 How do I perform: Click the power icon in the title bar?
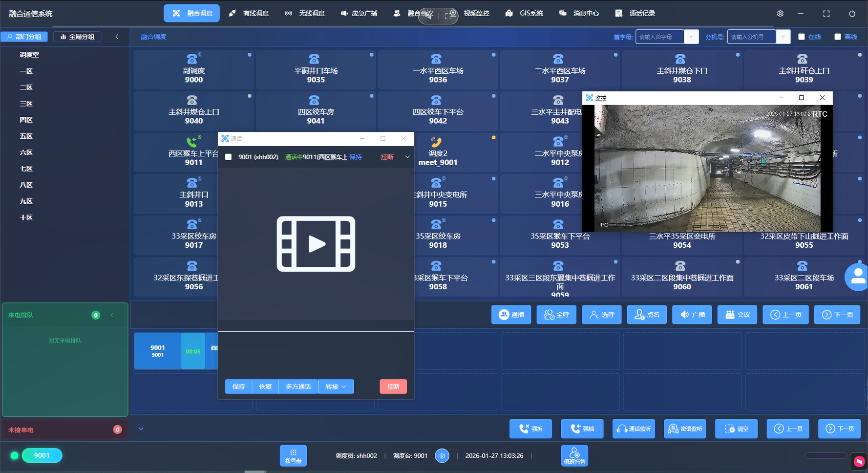(852, 14)
